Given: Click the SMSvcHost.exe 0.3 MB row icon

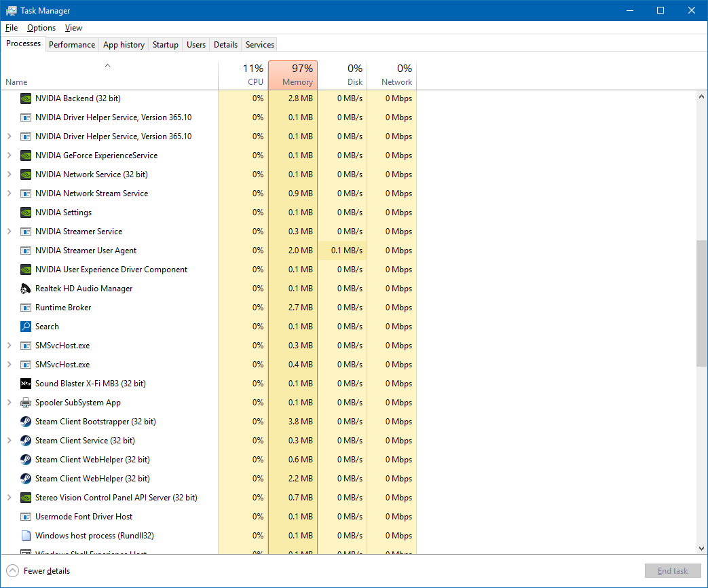Looking at the screenshot, I should pyautogui.click(x=26, y=346).
